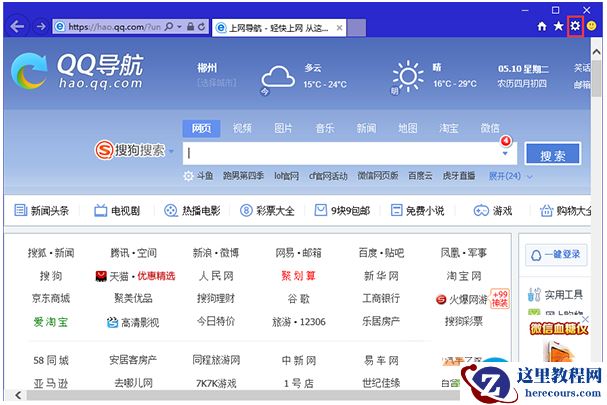
Task: Select the 音乐 search tab
Action: click(325, 128)
